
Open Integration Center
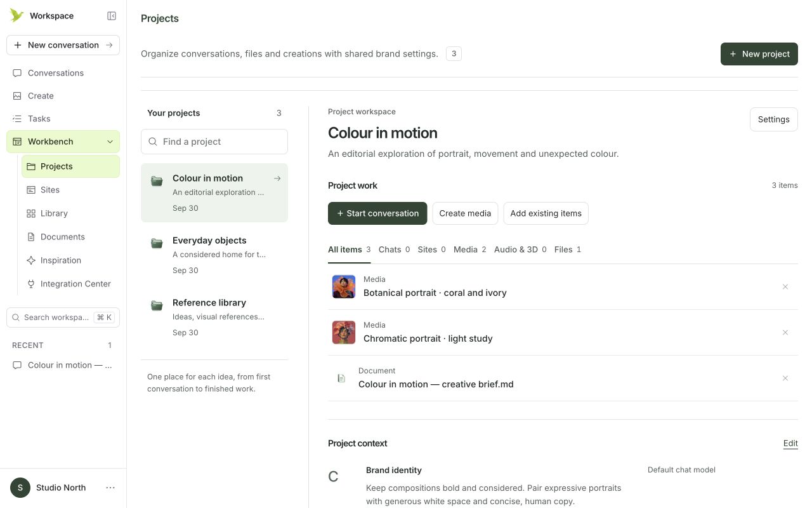[x=70, y=284]
